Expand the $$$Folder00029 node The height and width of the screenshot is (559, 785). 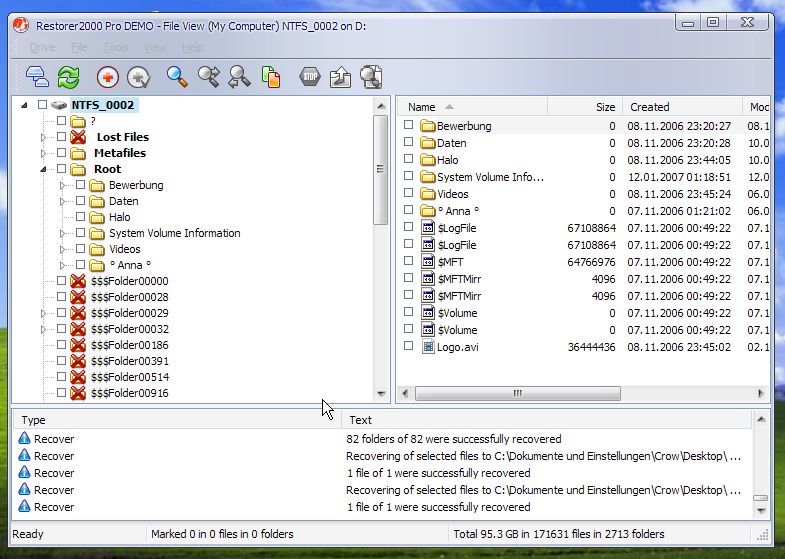[43, 313]
